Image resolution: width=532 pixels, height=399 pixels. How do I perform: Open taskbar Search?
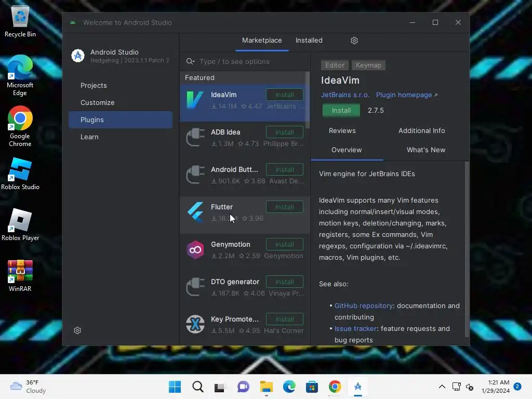[x=198, y=387]
